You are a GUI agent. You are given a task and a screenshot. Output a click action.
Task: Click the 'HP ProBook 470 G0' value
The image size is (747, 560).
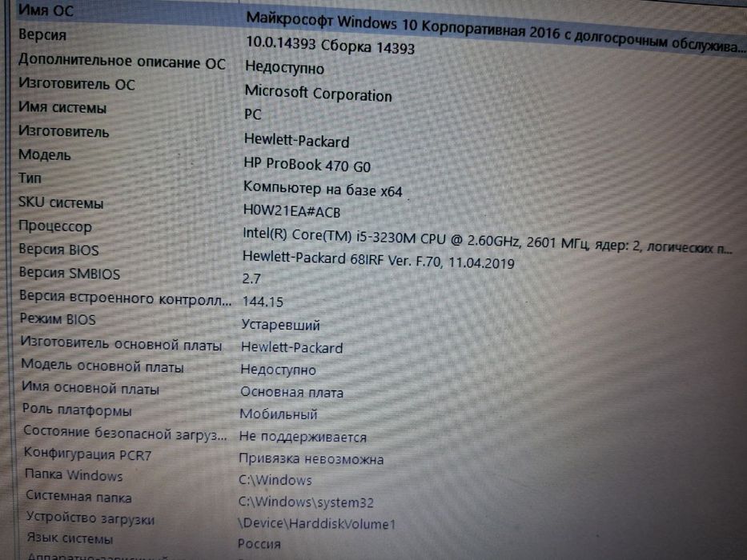307,165
